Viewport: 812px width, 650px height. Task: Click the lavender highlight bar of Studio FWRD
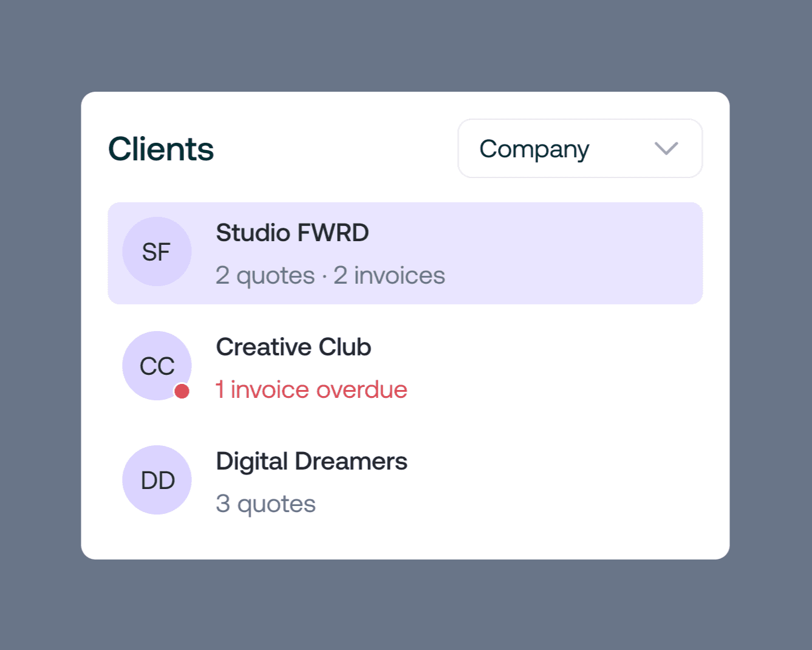(x=547, y=252)
